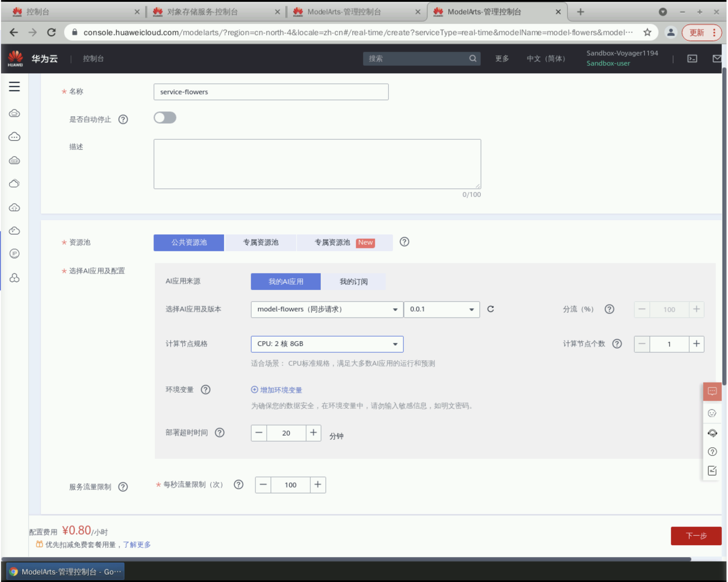Image resolution: width=728 pixels, height=582 pixels.
Task: Bookmark this page with the star icon
Action: pyautogui.click(x=647, y=32)
